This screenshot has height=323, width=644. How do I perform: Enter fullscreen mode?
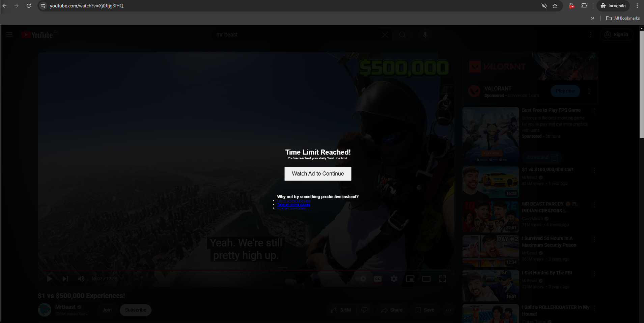tap(443, 278)
